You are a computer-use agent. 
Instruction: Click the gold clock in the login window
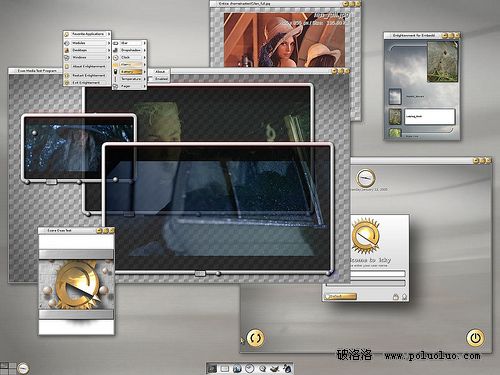[366, 178]
